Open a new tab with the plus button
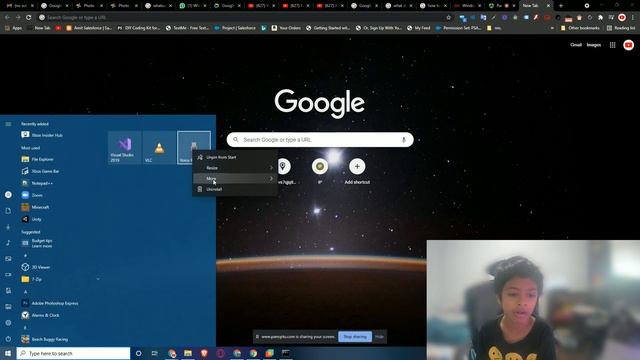This screenshot has height=360, width=640. tap(561, 6)
